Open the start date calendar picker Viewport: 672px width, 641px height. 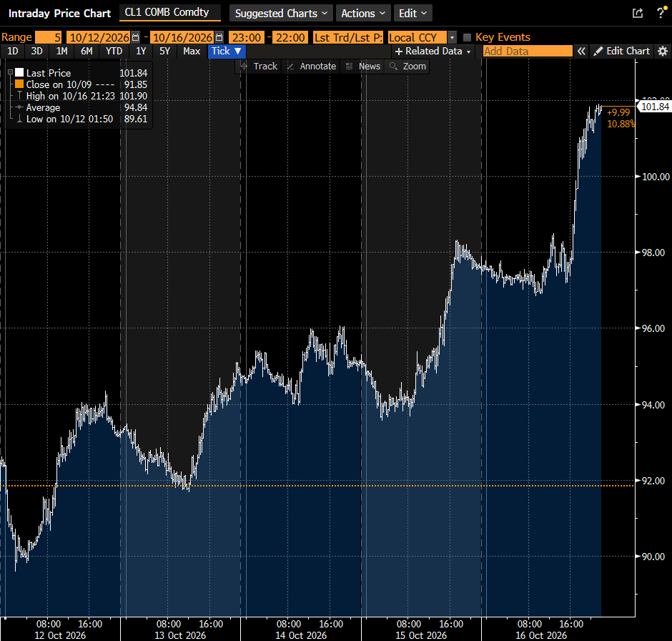click(135, 37)
